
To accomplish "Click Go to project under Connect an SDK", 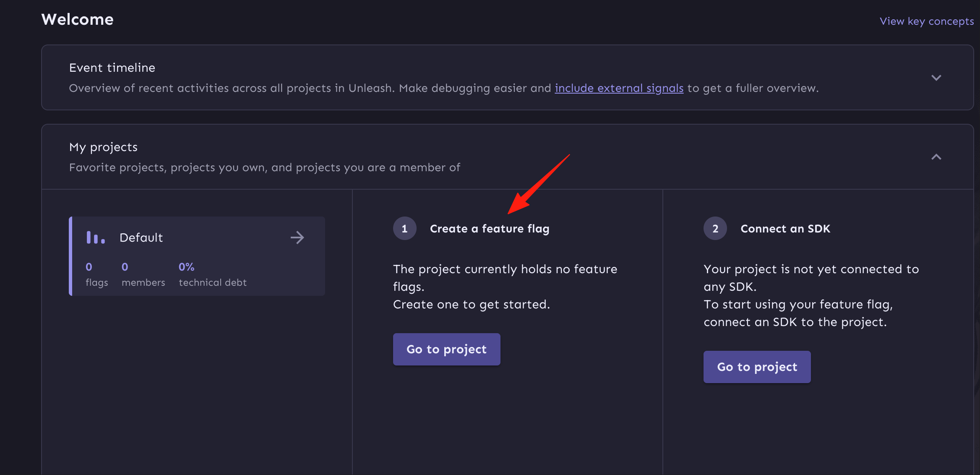I will pos(757,367).
